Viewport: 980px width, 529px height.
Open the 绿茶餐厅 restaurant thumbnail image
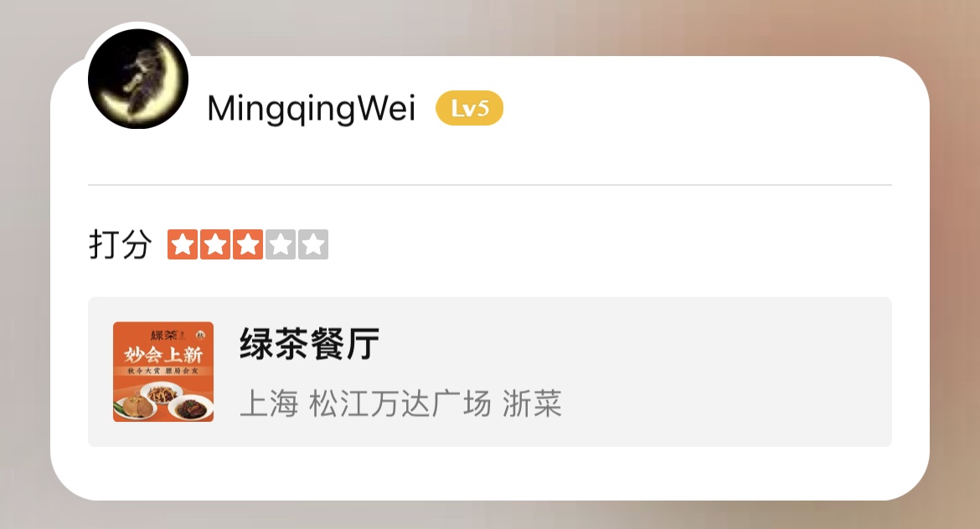(163, 372)
